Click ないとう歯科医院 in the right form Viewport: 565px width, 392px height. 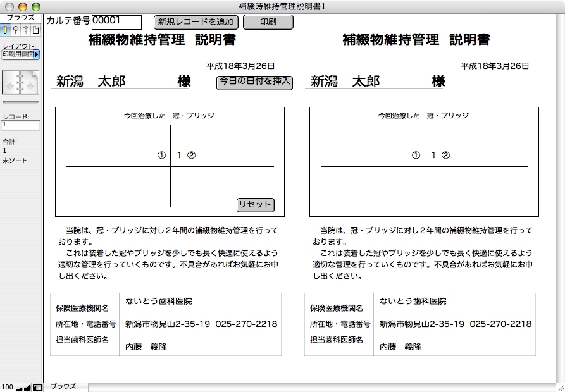point(413,302)
